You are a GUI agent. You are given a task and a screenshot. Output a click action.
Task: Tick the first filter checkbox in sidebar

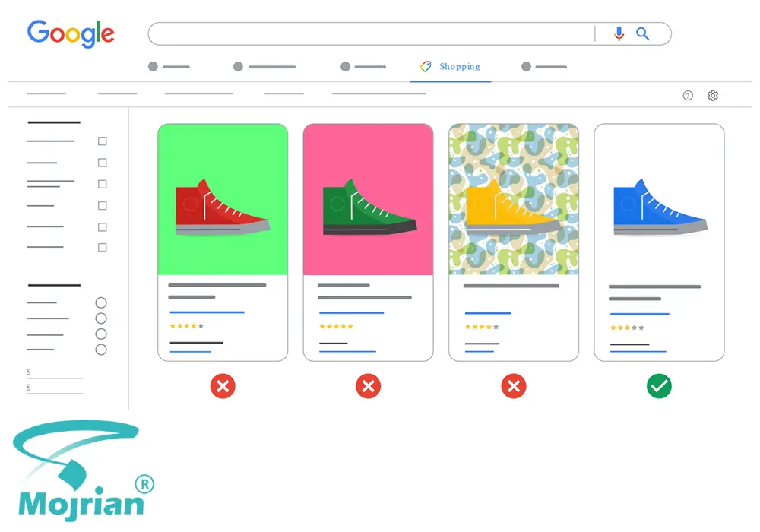(x=103, y=141)
